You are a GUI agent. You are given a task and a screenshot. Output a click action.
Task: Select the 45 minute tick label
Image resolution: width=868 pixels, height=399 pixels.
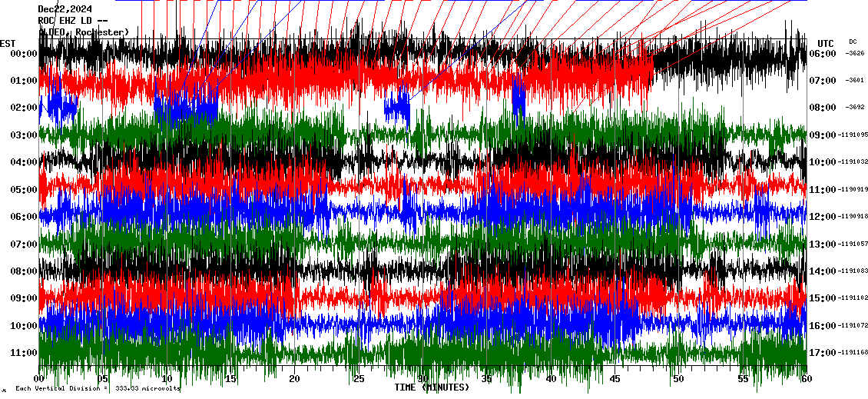click(x=614, y=379)
